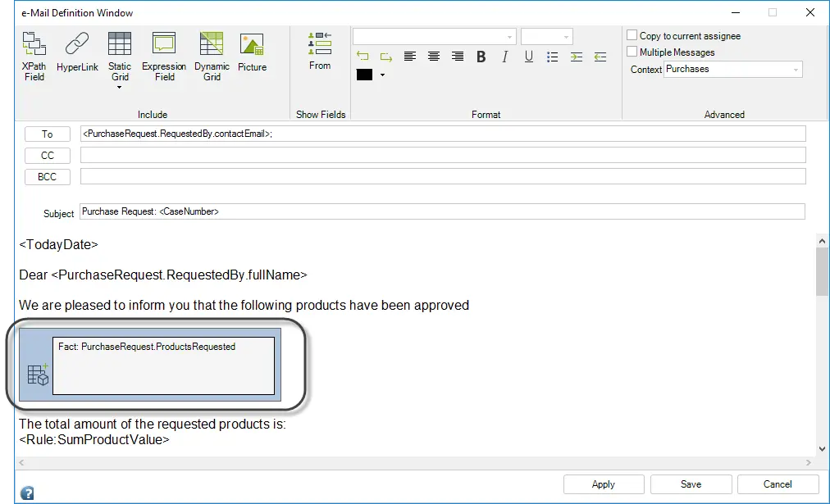This screenshot has height=504, width=830.
Task: Align text to the right
Action: point(458,56)
